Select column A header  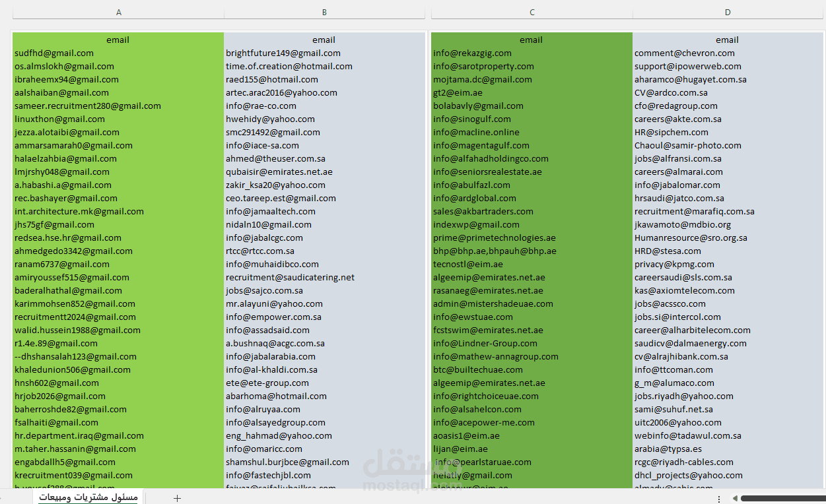tap(118, 13)
